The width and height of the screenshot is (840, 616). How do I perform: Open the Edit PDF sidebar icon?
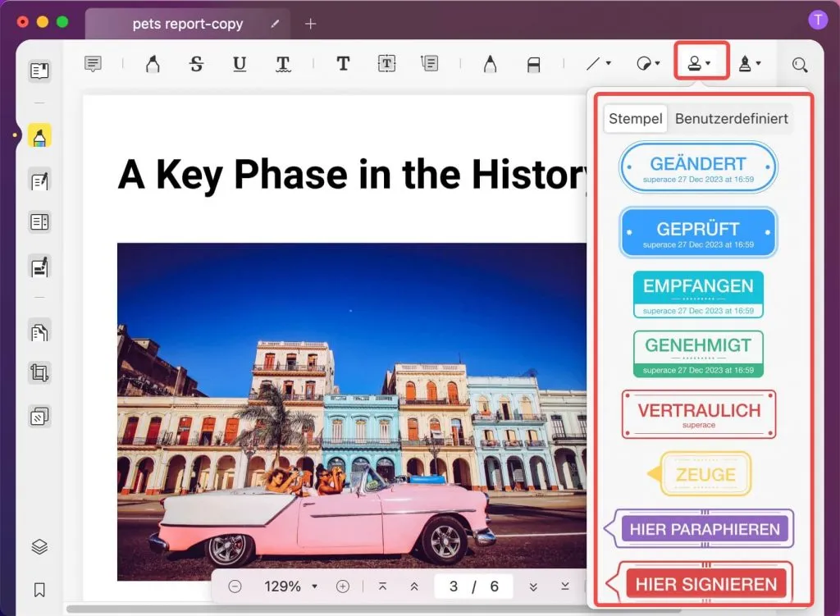click(39, 180)
